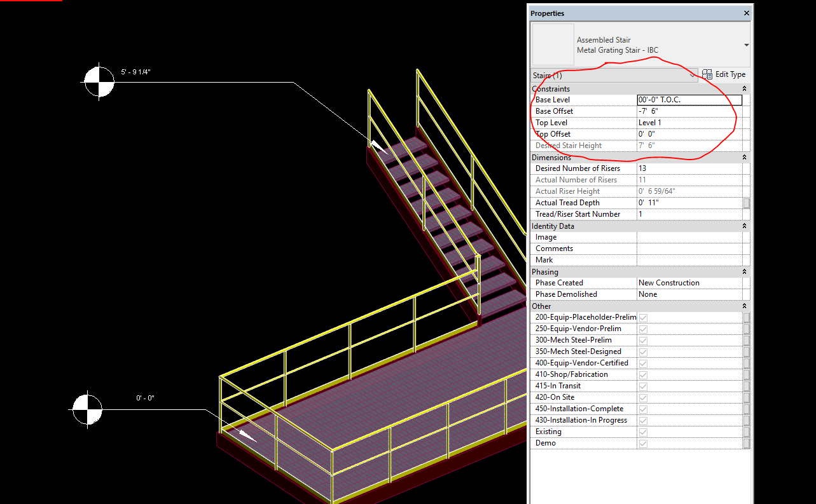Click the Edit Type icon

pos(707,74)
